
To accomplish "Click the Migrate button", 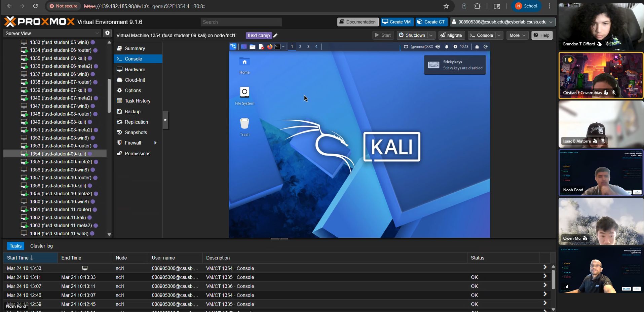I will (x=451, y=35).
